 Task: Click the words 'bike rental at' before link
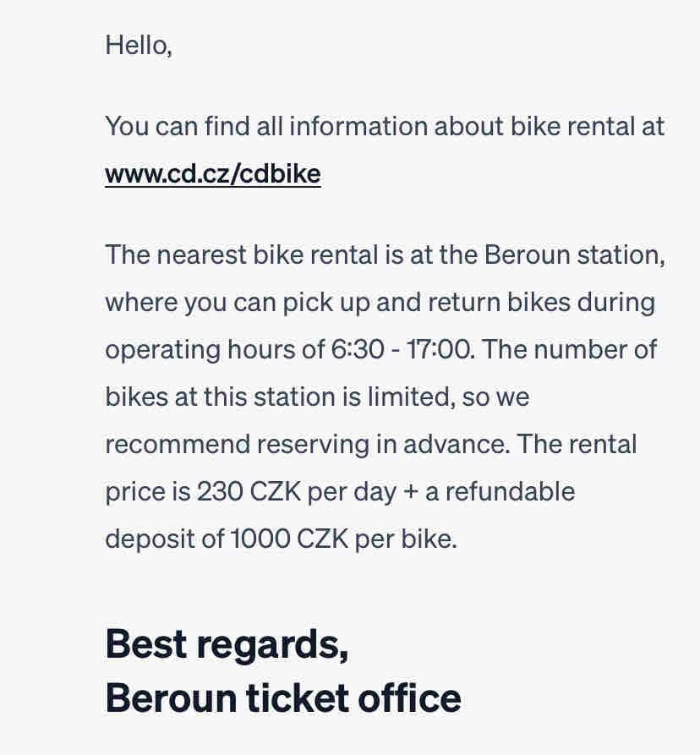tap(588, 127)
